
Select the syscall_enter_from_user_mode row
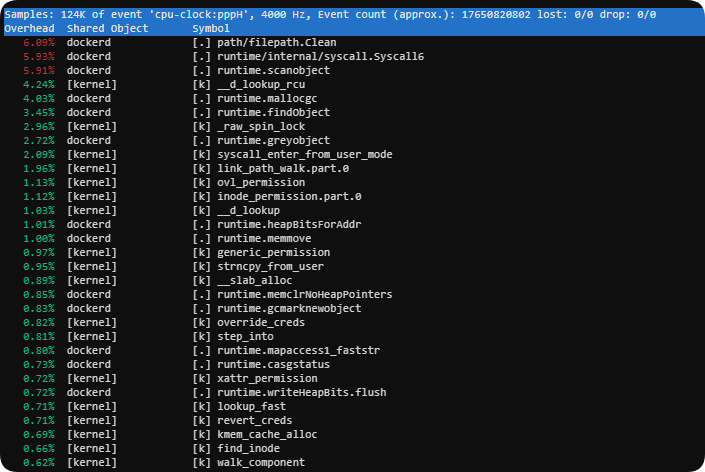tap(306, 155)
